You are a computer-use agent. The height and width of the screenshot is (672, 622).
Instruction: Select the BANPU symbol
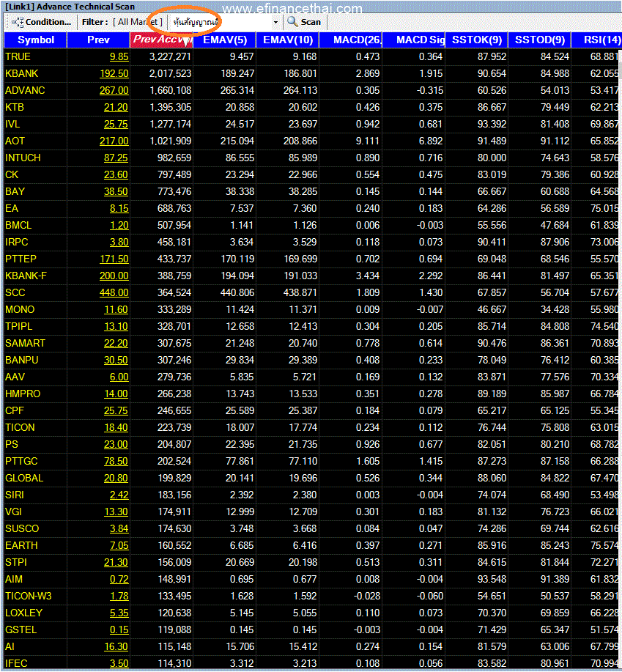pyautogui.click(x=22, y=360)
